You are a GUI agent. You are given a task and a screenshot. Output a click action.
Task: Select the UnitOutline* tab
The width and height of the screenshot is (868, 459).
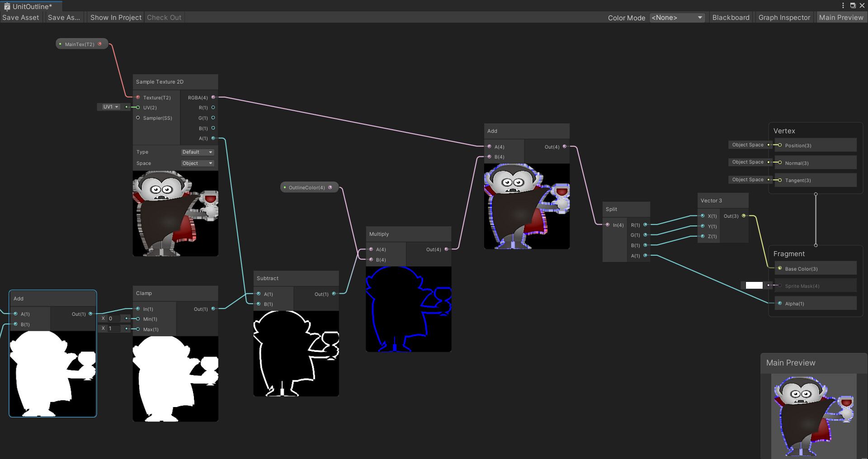pos(32,6)
